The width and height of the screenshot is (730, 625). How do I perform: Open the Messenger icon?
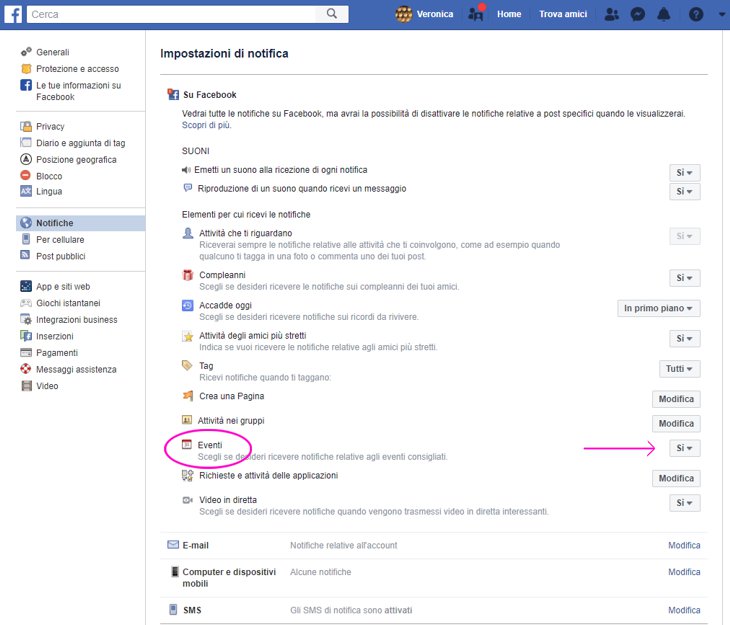click(x=637, y=14)
